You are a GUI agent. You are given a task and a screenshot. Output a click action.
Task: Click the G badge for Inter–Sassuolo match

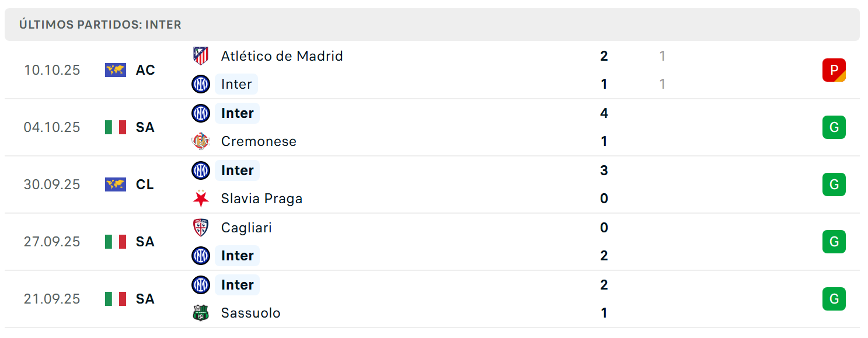[x=834, y=299]
